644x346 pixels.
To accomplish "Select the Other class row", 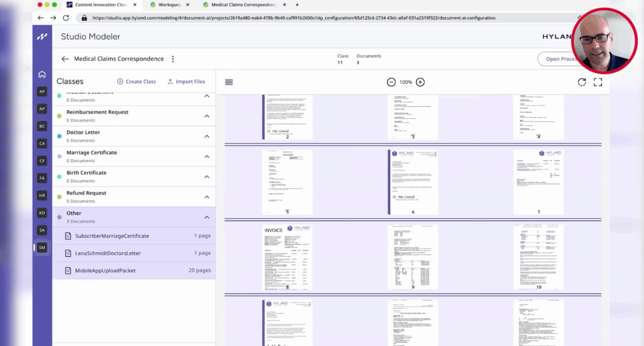I will (x=134, y=217).
